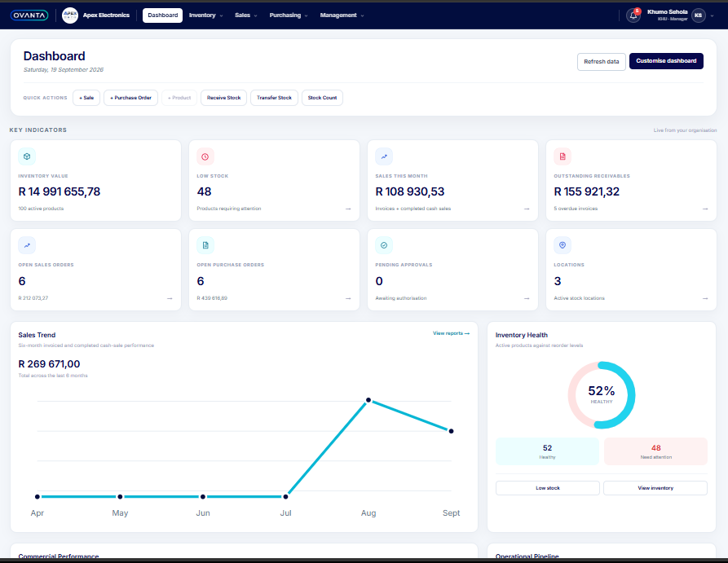
Task: Click the arrow on Locations card
Action: [705, 298]
